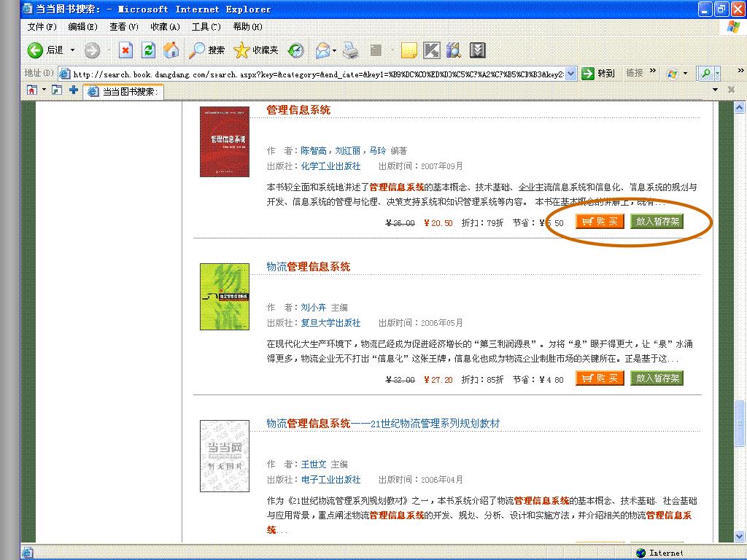Click author link 陈智高

314,151
